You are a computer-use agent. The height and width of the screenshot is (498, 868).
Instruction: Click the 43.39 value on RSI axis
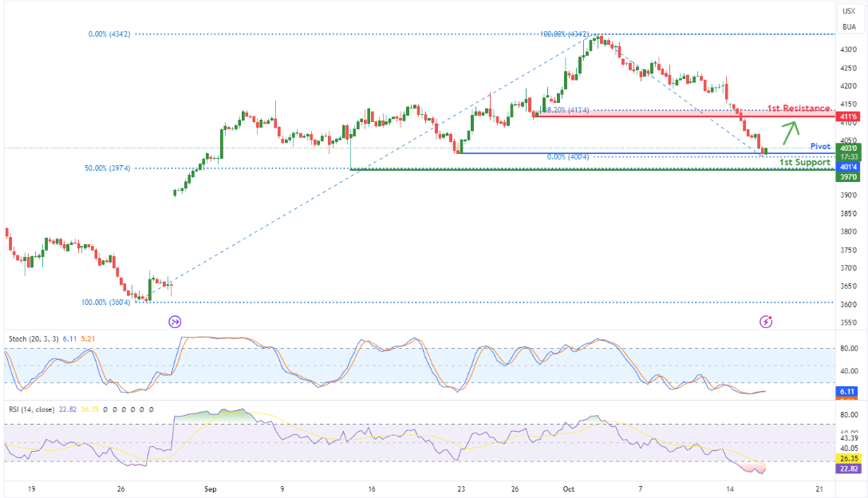849,438
